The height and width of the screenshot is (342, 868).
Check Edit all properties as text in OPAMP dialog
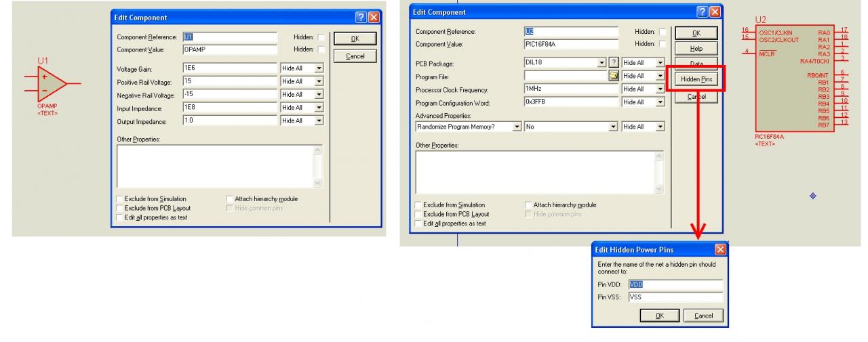[119, 217]
